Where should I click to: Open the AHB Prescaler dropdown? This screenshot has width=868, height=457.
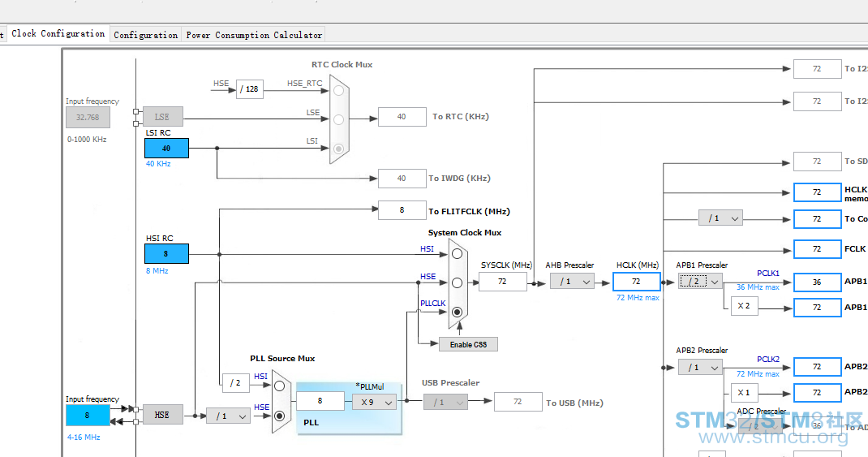[572, 282]
